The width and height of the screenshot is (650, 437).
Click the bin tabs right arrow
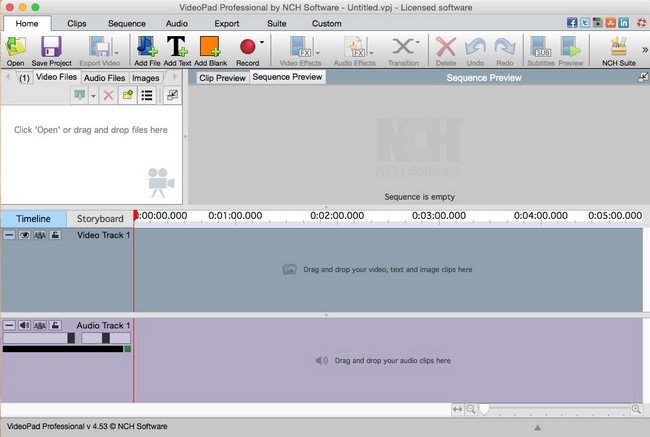pos(175,77)
